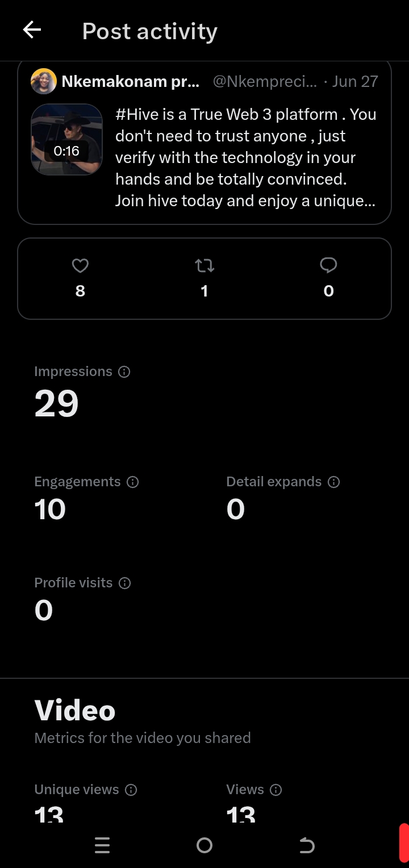
Task: Tap the Android home circle button
Action: tap(204, 846)
